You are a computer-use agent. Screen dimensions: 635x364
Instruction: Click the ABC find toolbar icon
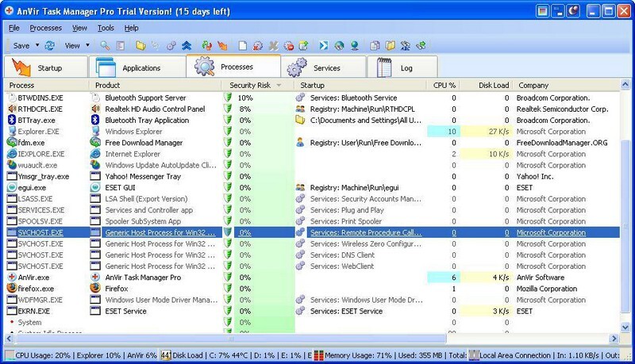405,46
